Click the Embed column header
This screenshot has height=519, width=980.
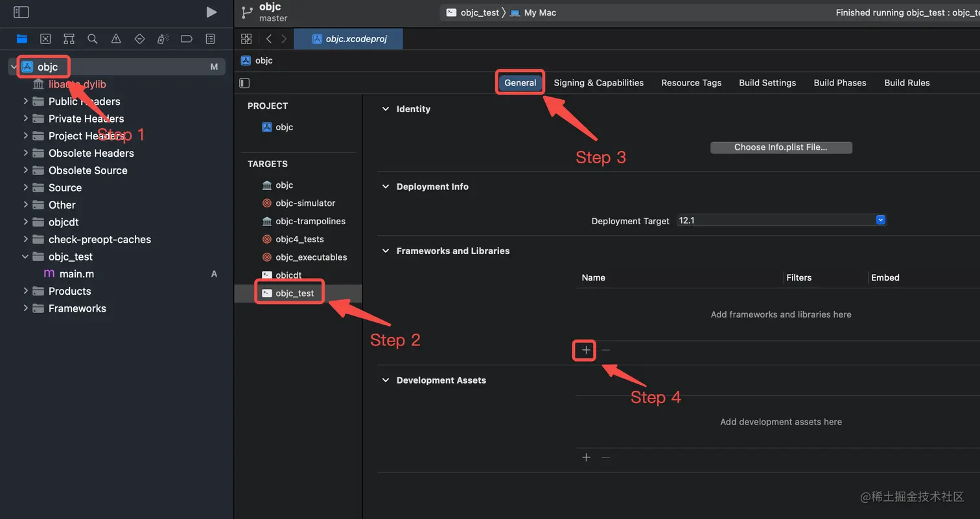click(885, 277)
